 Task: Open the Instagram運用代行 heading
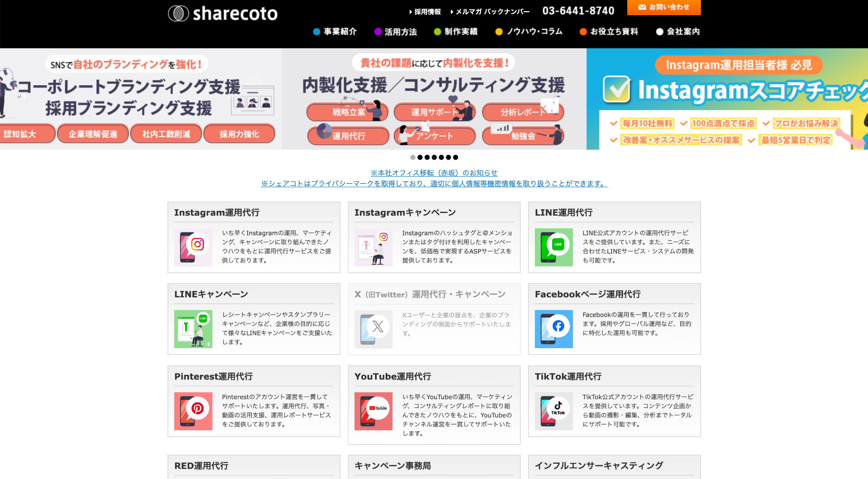click(x=217, y=213)
